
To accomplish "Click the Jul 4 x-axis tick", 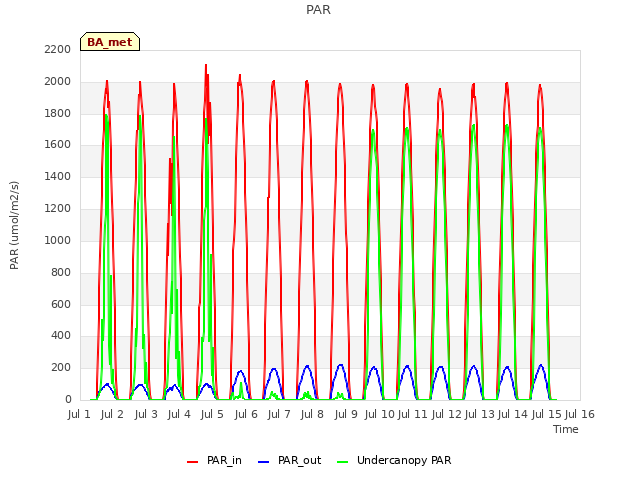I will (179, 414).
